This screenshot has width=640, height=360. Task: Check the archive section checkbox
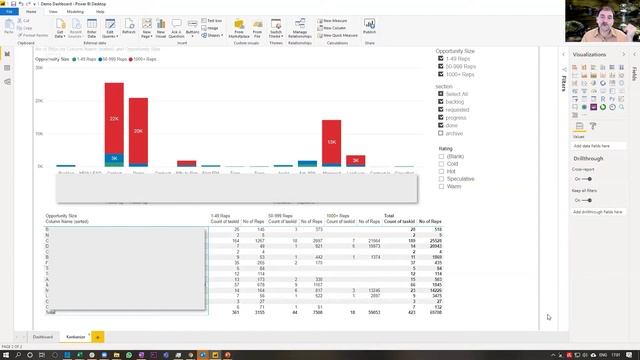[x=441, y=133]
